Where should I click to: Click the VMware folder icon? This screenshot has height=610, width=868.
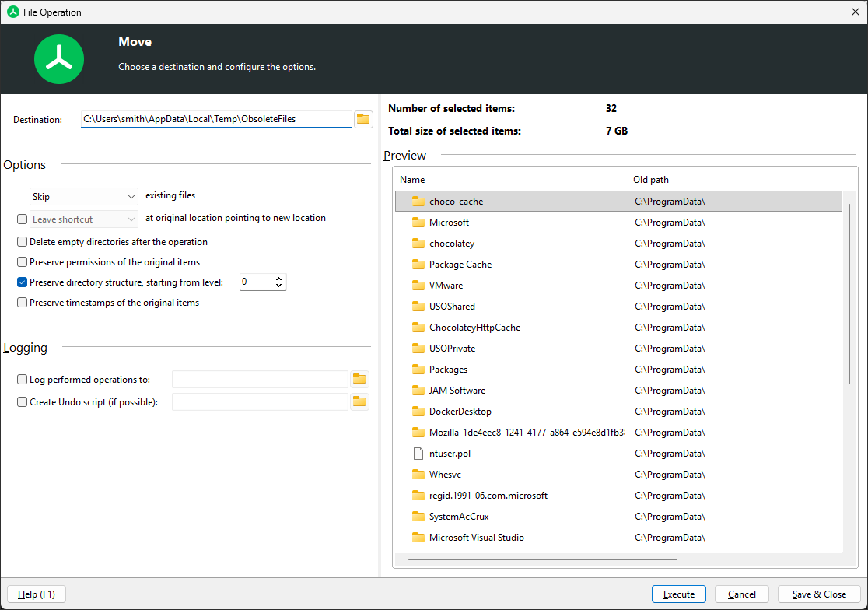[x=418, y=286]
